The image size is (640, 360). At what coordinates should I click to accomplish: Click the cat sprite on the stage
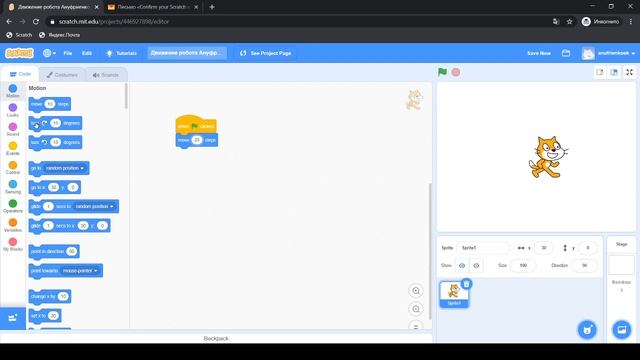coord(548,157)
